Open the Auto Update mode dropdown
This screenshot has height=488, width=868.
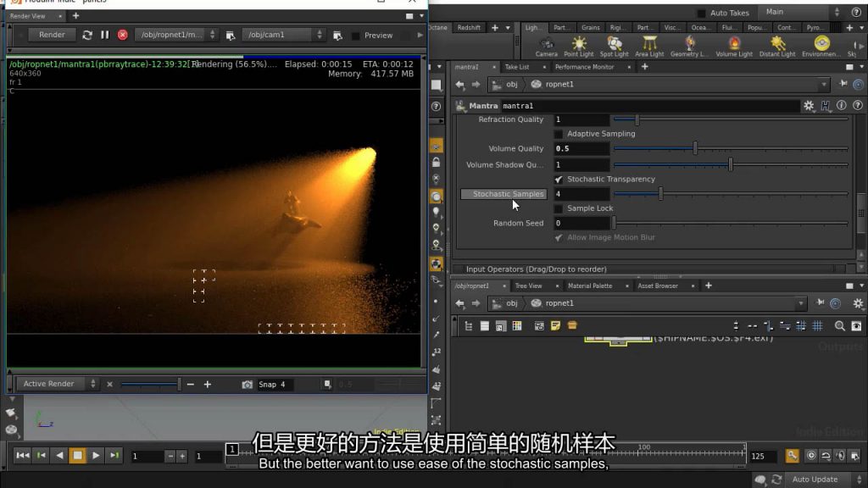click(x=827, y=480)
